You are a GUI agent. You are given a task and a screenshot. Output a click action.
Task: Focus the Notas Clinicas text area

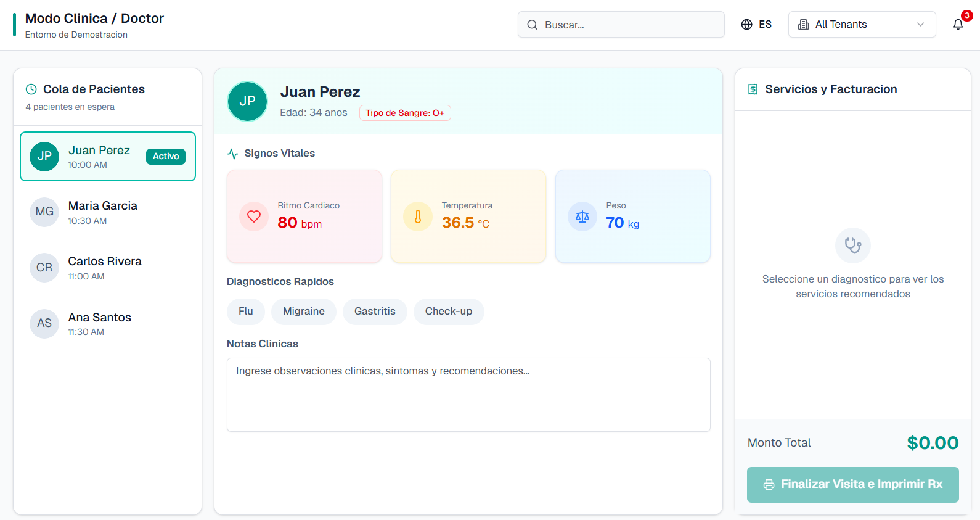click(x=468, y=395)
